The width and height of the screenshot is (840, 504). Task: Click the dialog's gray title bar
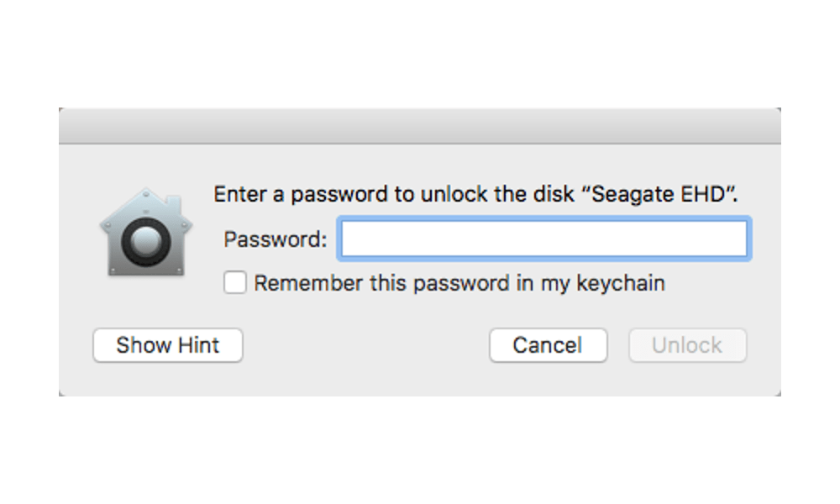pyautogui.click(x=420, y=126)
